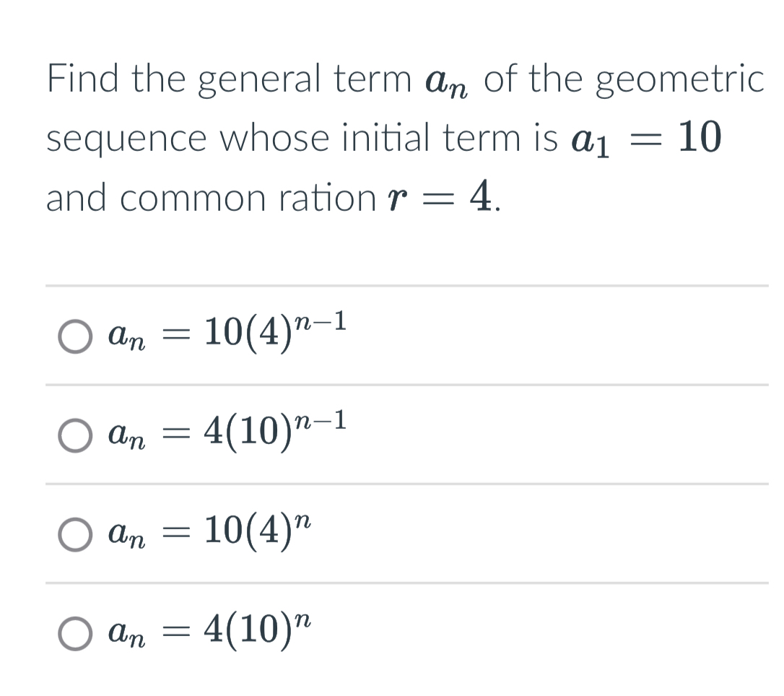Click the question text about geometric sequence

click(390, 137)
